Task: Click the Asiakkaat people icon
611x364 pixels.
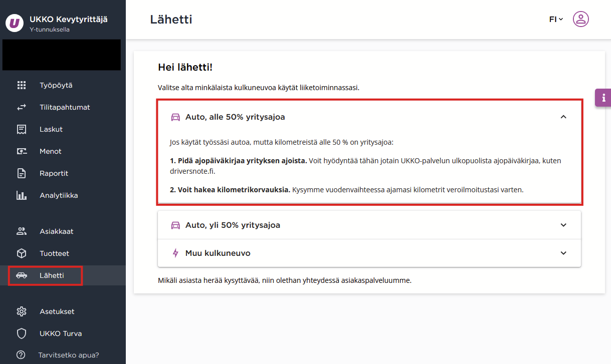Action: pos(21,231)
